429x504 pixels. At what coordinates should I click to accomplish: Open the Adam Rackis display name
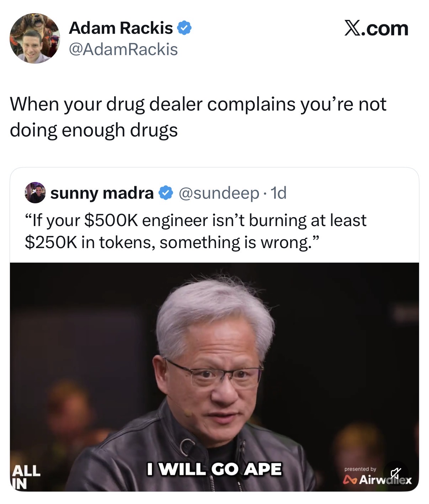[121, 28]
